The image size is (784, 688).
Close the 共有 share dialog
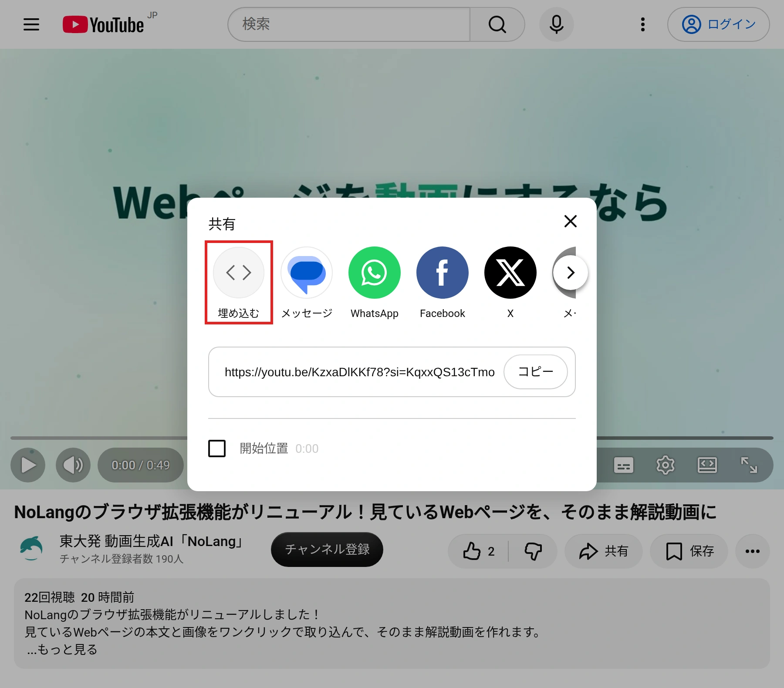[x=570, y=221]
